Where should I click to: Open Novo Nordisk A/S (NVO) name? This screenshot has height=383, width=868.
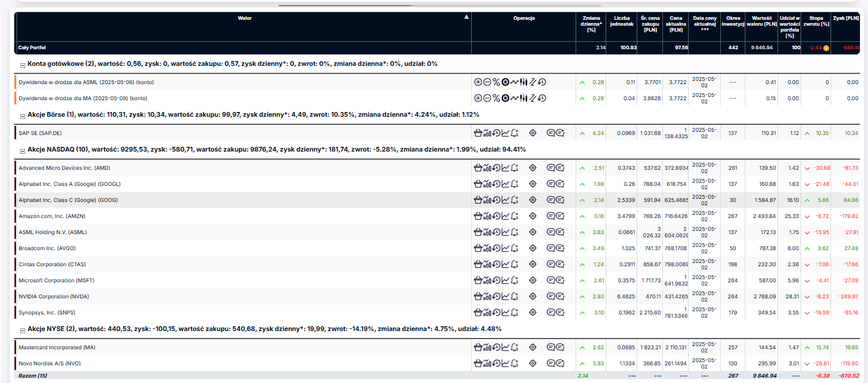coord(50,363)
